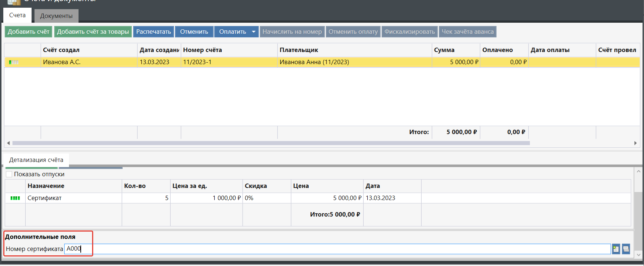Click the add-document icon beside certificate field
The image size is (644, 266).
click(616, 249)
